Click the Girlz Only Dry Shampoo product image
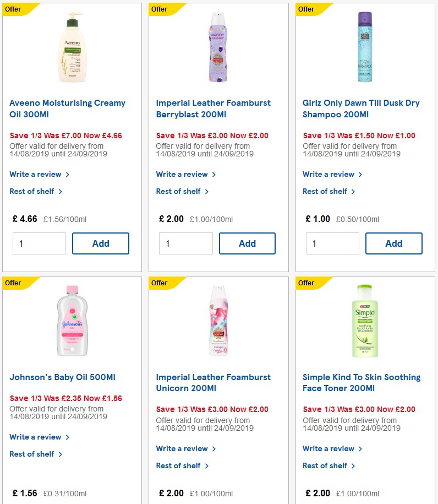The height and width of the screenshot is (504, 438). (365, 47)
